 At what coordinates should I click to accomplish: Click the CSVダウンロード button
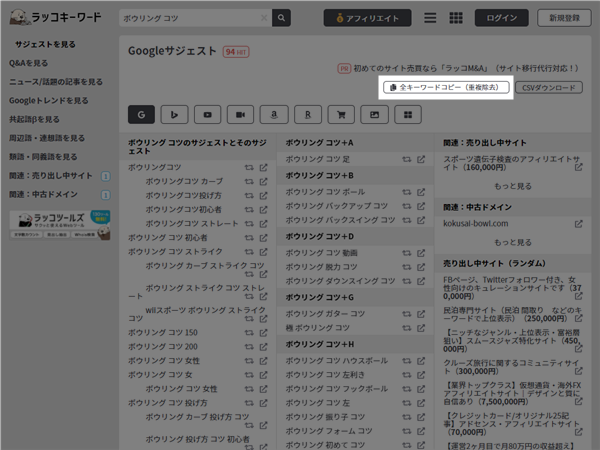click(x=549, y=88)
